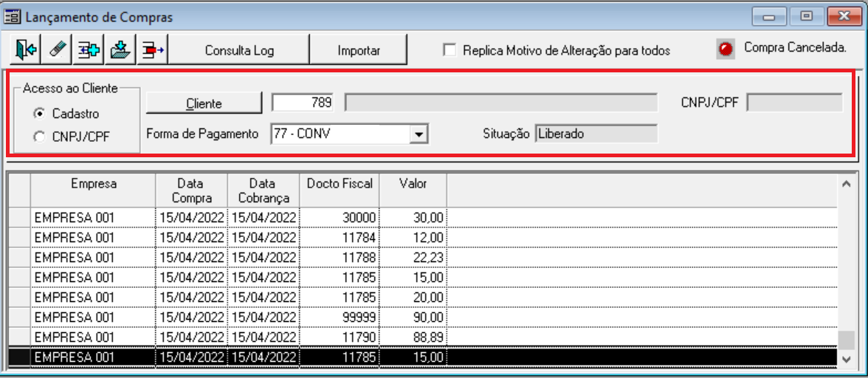Click the Valor cell 12,00
The image size is (868, 378).
(413, 238)
